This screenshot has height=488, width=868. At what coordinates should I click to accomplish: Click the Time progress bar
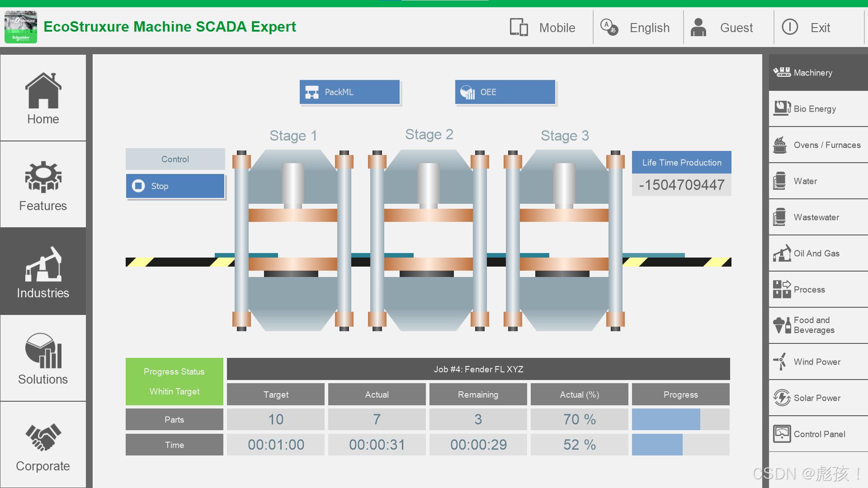[x=681, y=445]
